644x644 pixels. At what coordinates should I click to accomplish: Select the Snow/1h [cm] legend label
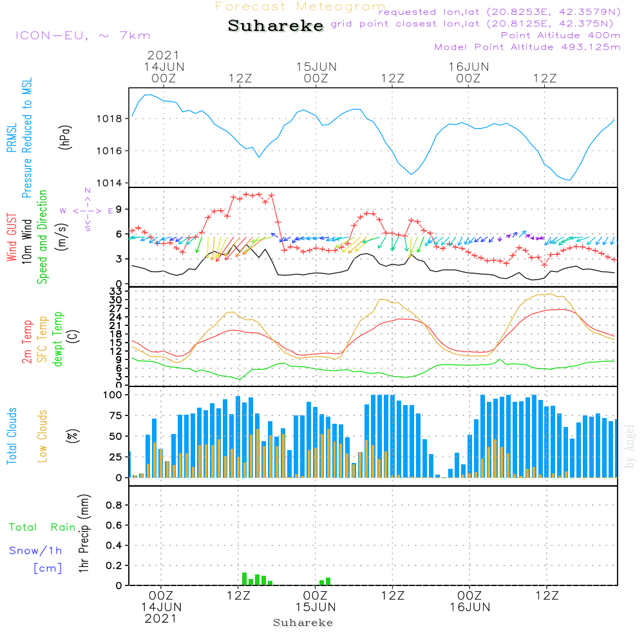(x=36, y=559)
